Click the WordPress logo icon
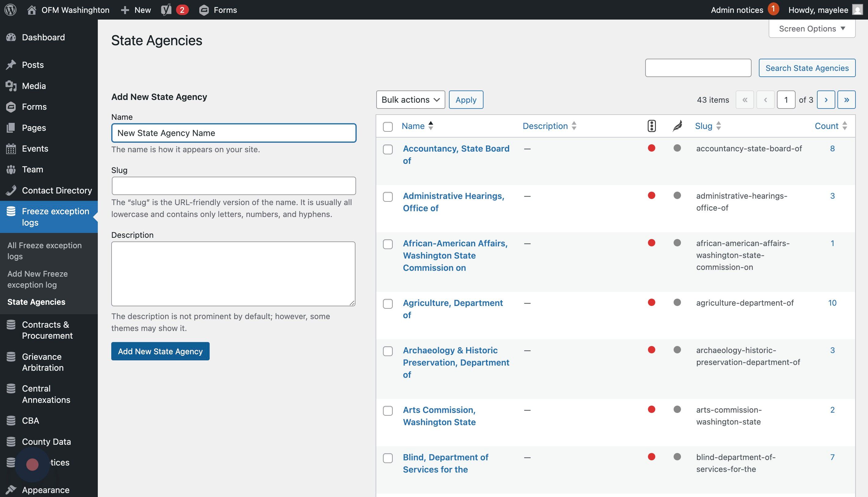 [x=11, y=9]
